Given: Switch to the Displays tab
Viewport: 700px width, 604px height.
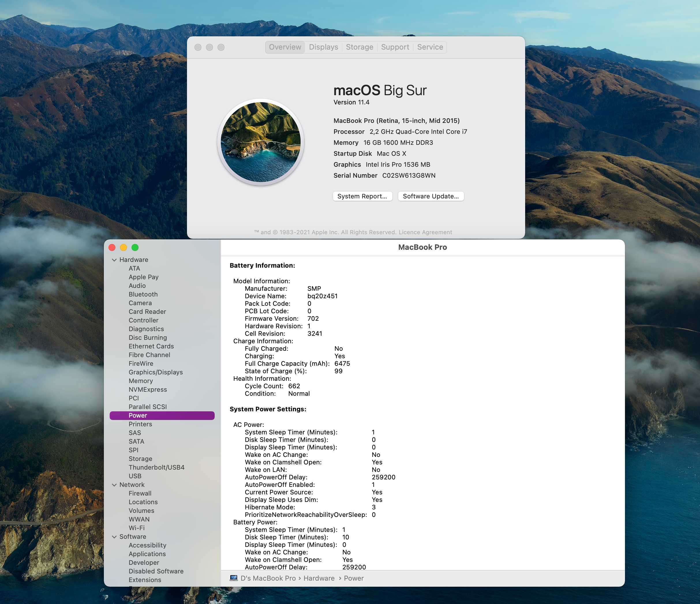Looking at the screenshot, I should (323, 47).
